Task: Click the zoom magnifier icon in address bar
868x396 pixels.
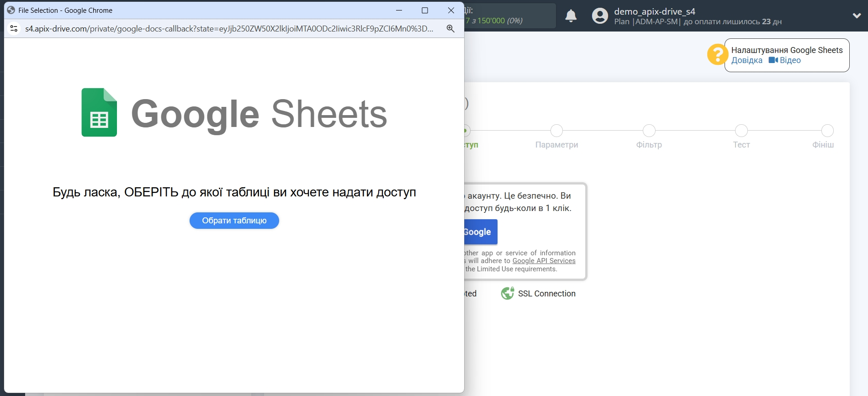Action: [x=450, y=29]
